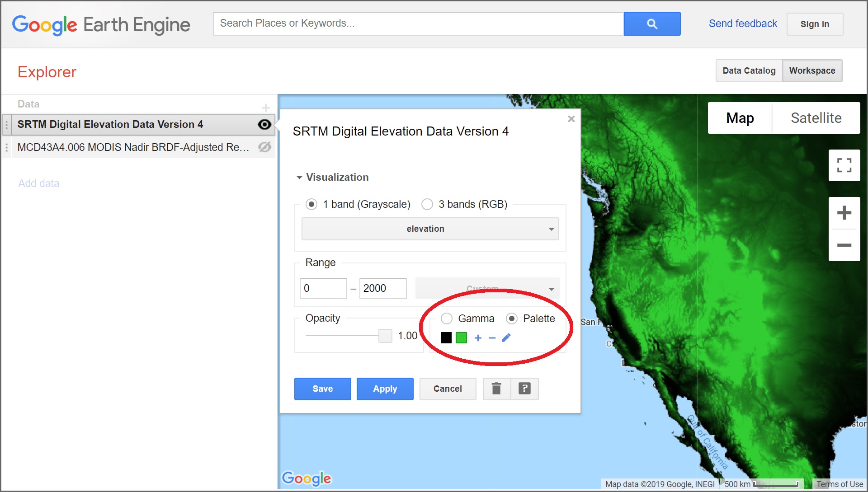The height and width of the screenshot is (492, 868).
Task: Edit palette with the pencil icon
Action: [x=506, y=337]
